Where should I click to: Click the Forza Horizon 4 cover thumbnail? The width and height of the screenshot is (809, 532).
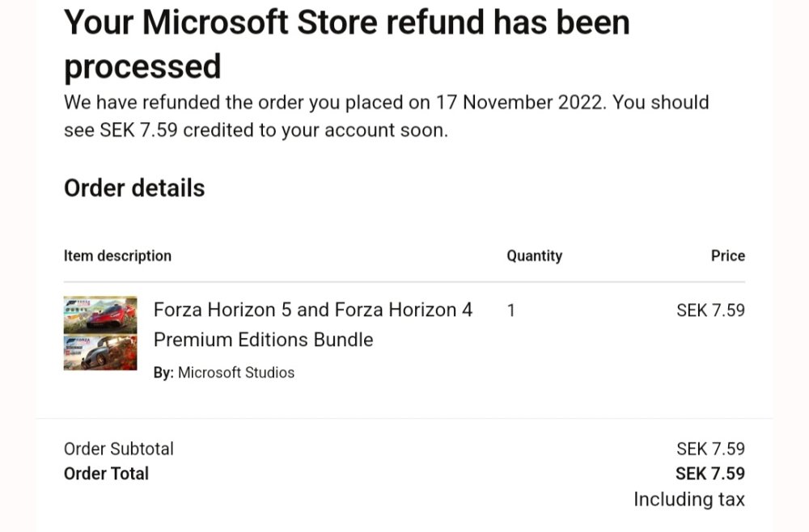tap(100, 353)
